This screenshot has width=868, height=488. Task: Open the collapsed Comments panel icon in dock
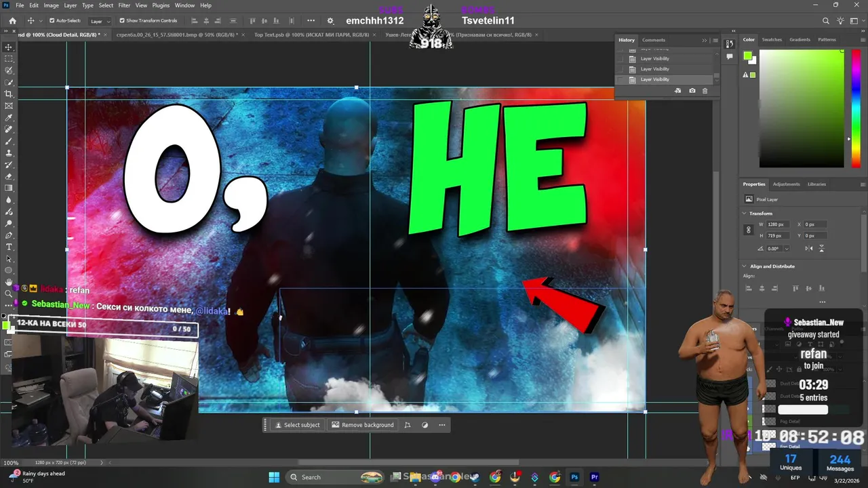click(729, 57)
